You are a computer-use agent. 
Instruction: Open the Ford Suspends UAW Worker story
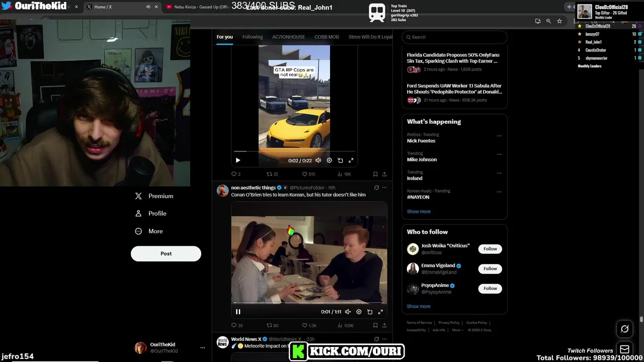point(454,93)
